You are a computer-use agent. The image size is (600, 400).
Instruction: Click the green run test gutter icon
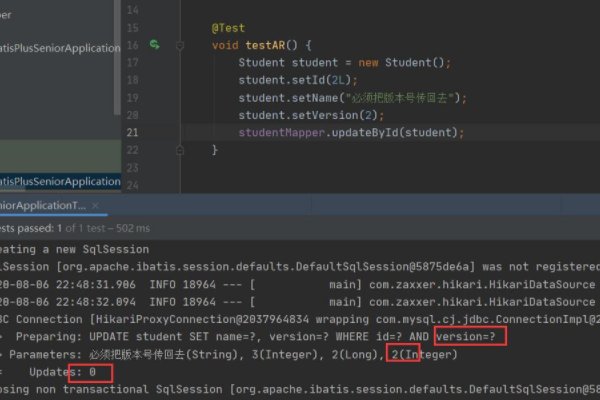(x=154, y=45)
